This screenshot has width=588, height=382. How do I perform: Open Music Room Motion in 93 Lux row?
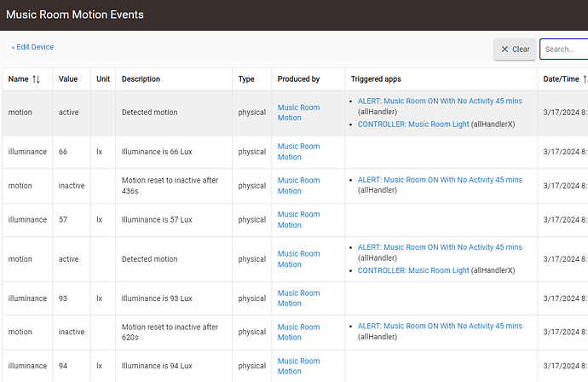[298, 298]
